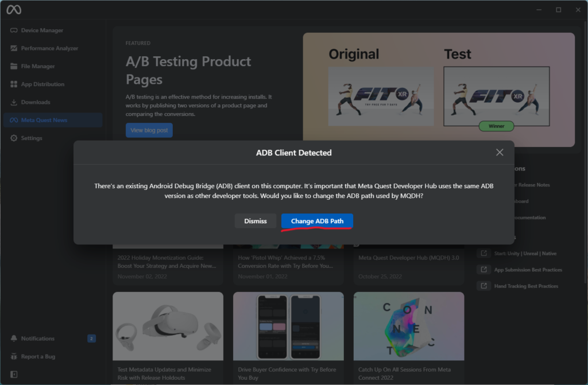The width and height of the screenshot is (588, 385).
Task: Click the November 01, 2022 date
Action: (262, 277)
